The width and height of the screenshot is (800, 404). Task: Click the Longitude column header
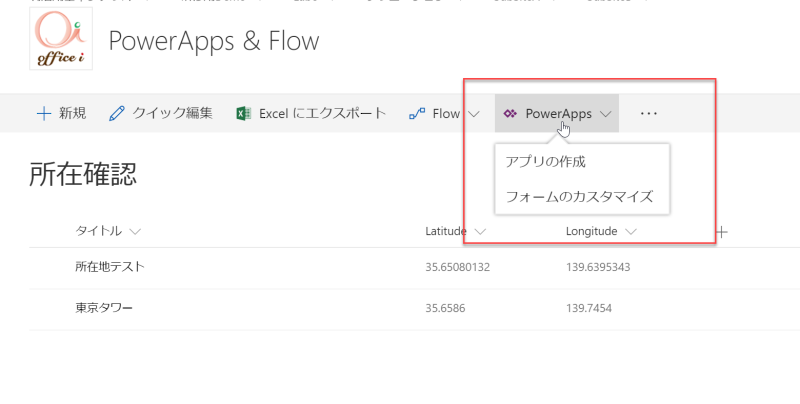tap(591, 231)
